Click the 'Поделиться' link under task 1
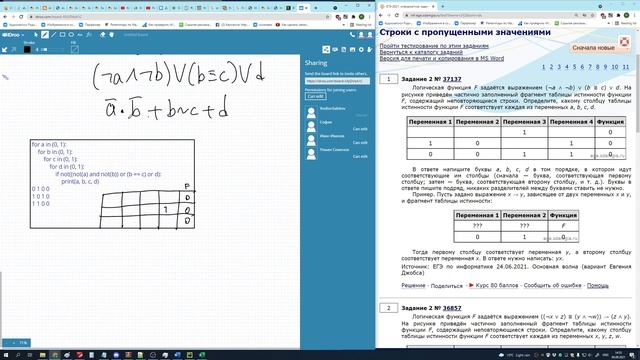The width and height of the screenshot is (640, 360). click(447, 286)
